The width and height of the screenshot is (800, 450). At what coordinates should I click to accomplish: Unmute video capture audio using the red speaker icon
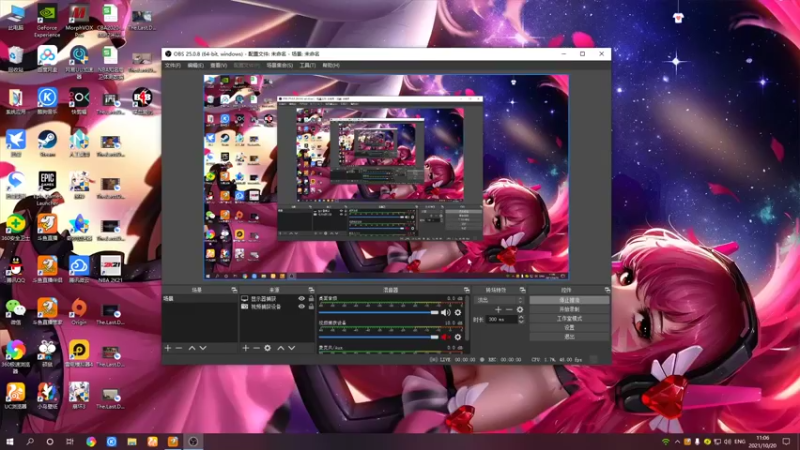point(445,337)
